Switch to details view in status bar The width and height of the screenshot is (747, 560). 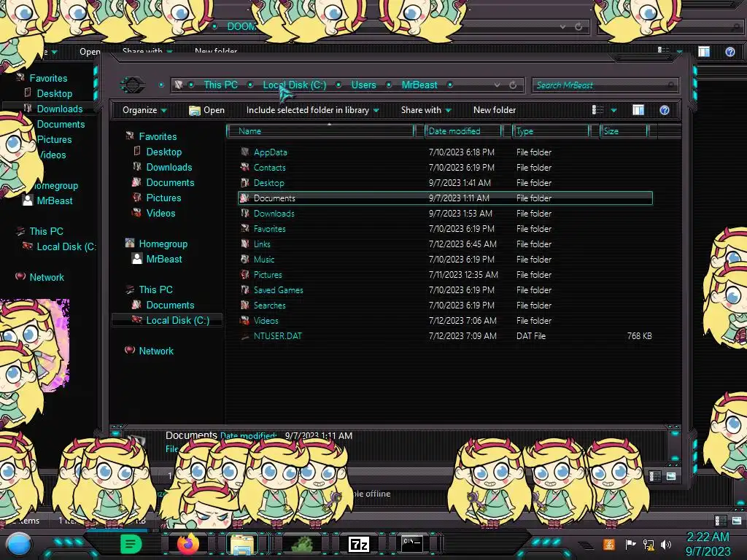(x=655, y=476)
